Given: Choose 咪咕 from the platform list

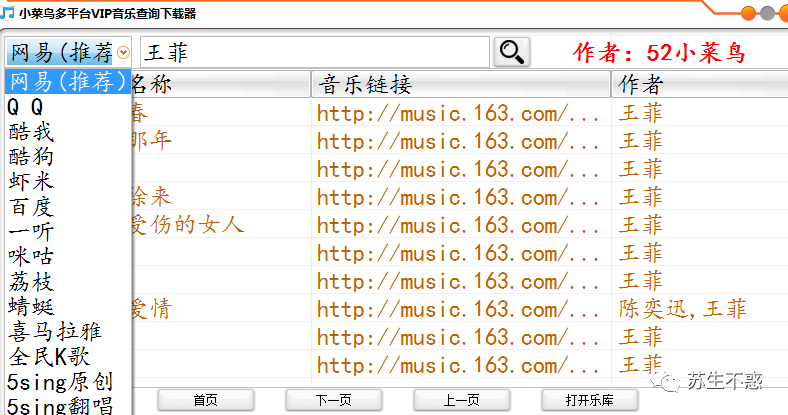Looking at the screenshot, I should pyautogui.click(x=68, y=256).
